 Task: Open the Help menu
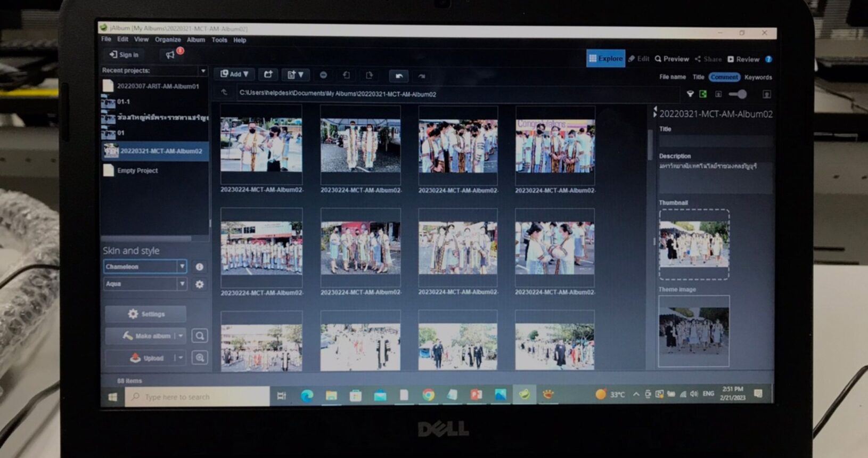(x=240, y=40)
